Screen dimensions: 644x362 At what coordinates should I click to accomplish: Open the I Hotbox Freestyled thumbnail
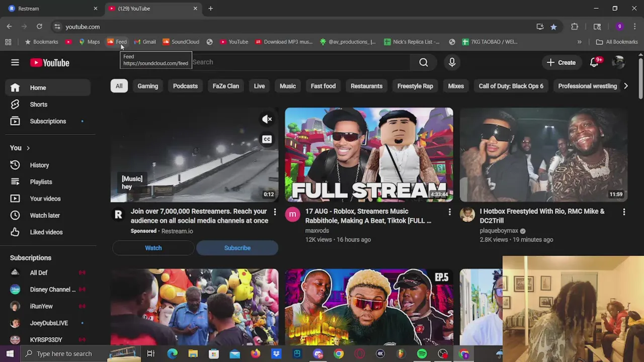tap(543, 154)
